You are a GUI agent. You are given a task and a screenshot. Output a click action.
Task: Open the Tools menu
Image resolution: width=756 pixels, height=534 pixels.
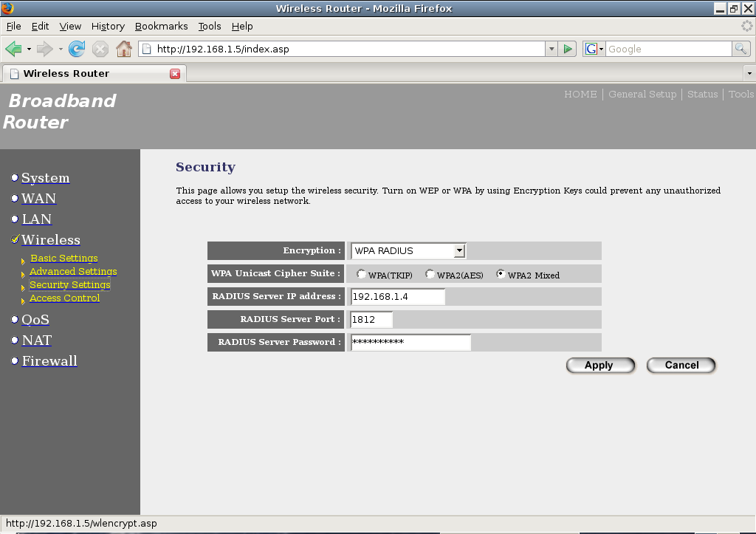210,26
